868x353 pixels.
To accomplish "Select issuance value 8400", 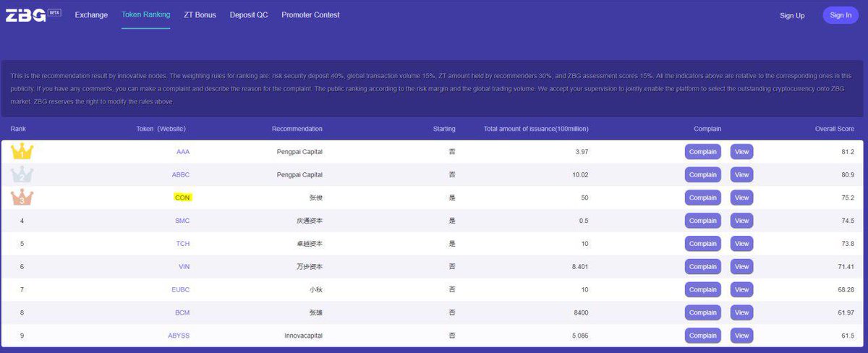I will (x=581, y=312).
